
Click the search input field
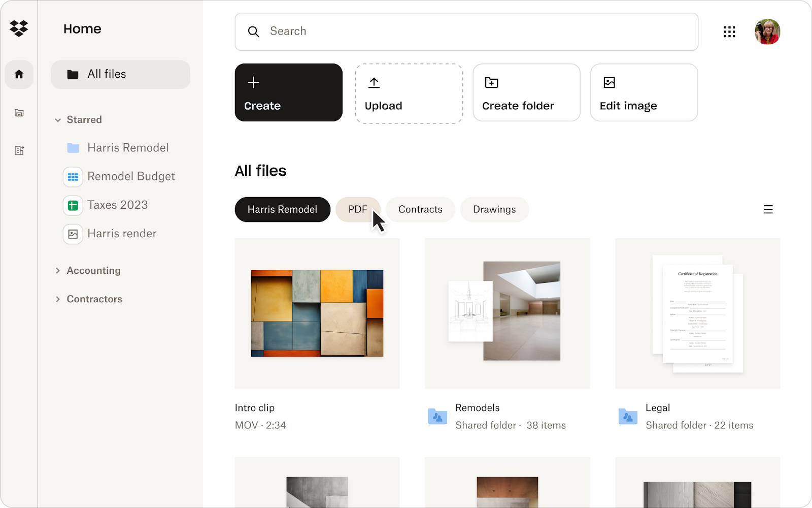pos(457,31)
